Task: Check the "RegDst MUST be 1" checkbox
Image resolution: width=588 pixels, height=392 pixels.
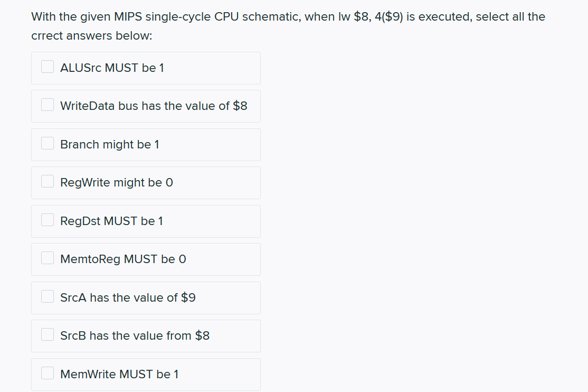Action: 48,219
